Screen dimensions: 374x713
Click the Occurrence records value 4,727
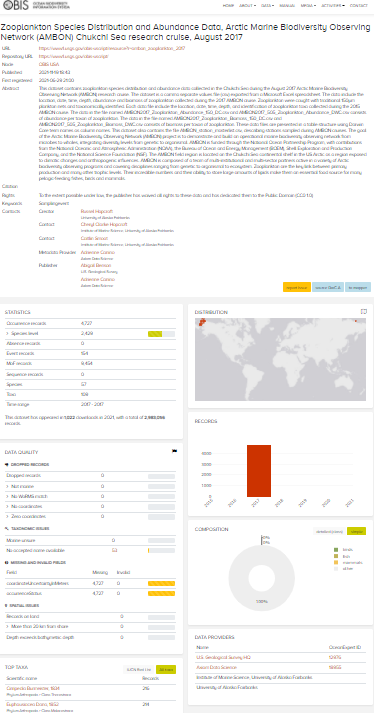pos(85,323)
